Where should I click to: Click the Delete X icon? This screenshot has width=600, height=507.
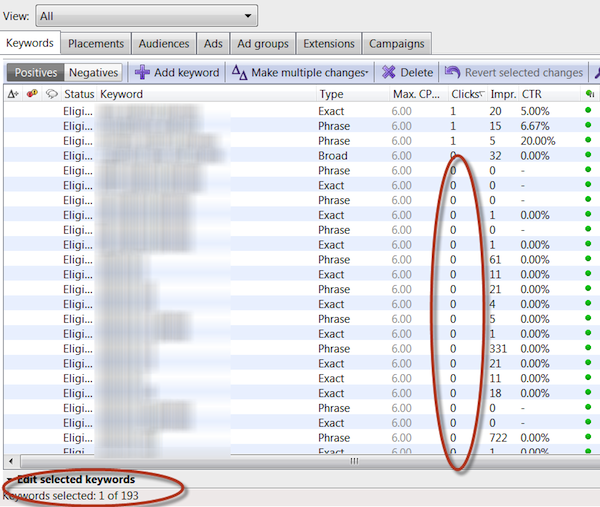point(389,73)
